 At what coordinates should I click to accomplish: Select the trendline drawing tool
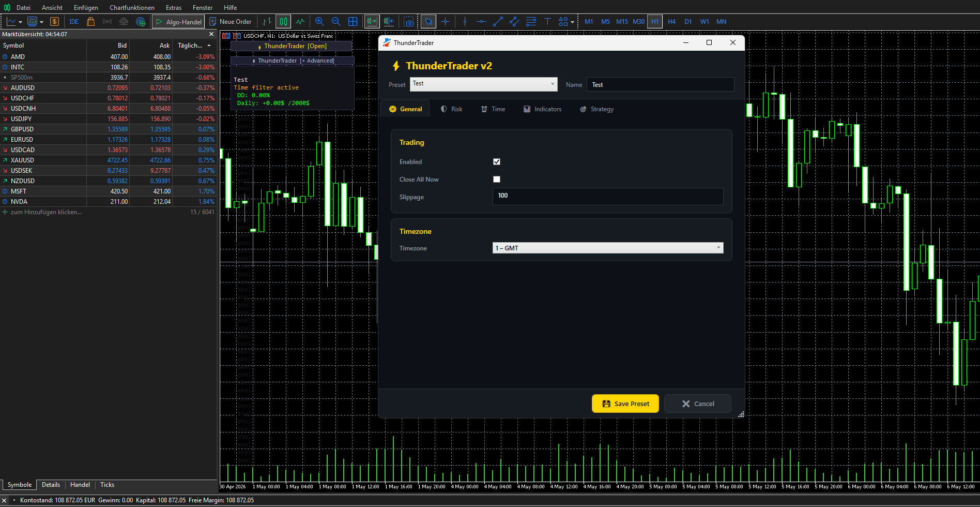(498, 22)
